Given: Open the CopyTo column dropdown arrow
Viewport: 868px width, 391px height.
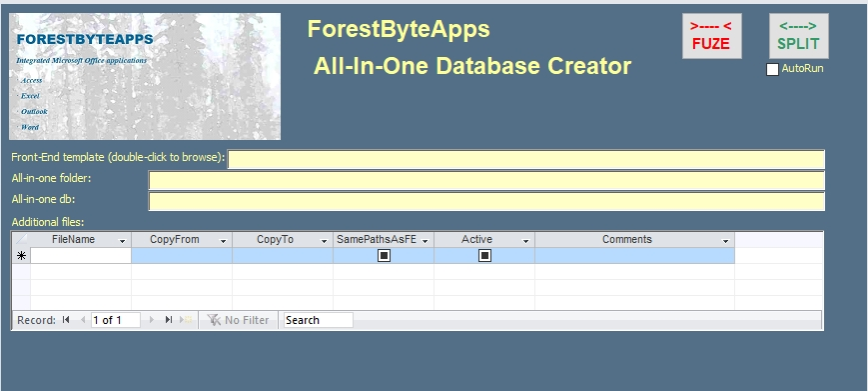Looking at the screenshot, I should (324, 241).
